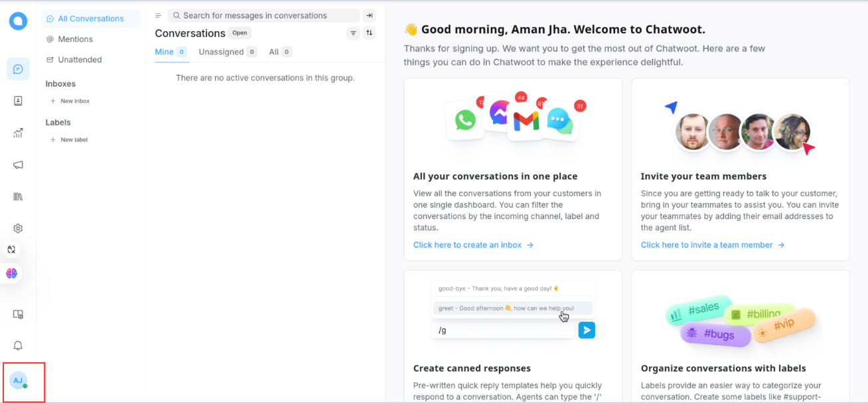Image resolution: width=868 pixels, height=404 pixels.
Task: Click the 'Click here to create an inbox' link
Action: tap(467, 244)
